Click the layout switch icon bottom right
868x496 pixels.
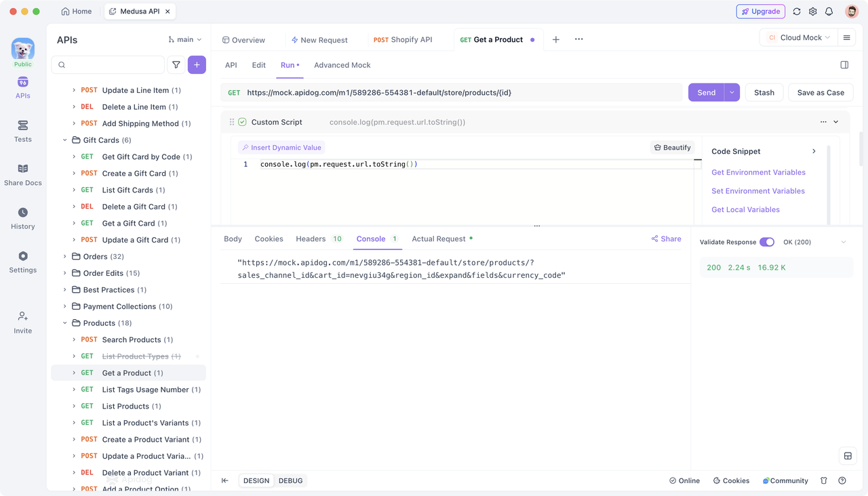click(848, 456)
